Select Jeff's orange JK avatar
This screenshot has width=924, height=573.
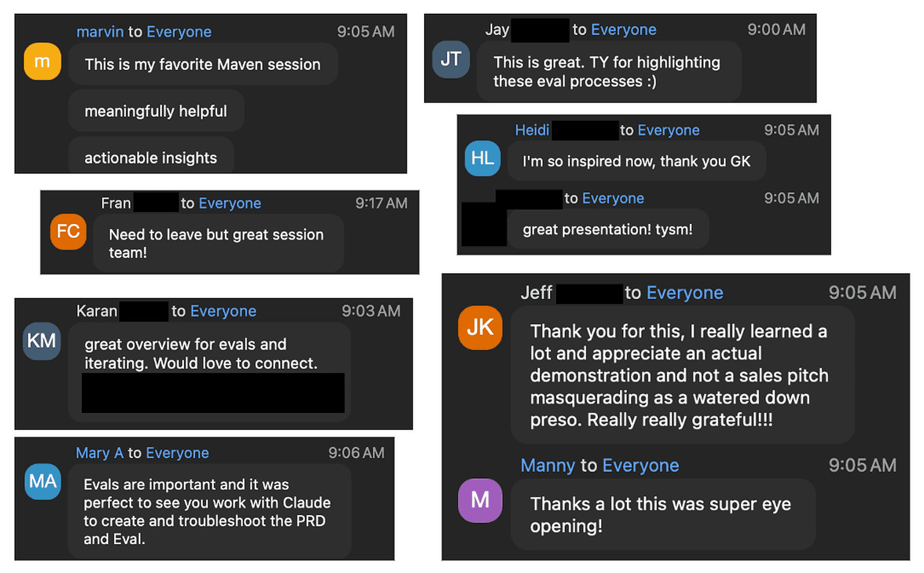480,327
